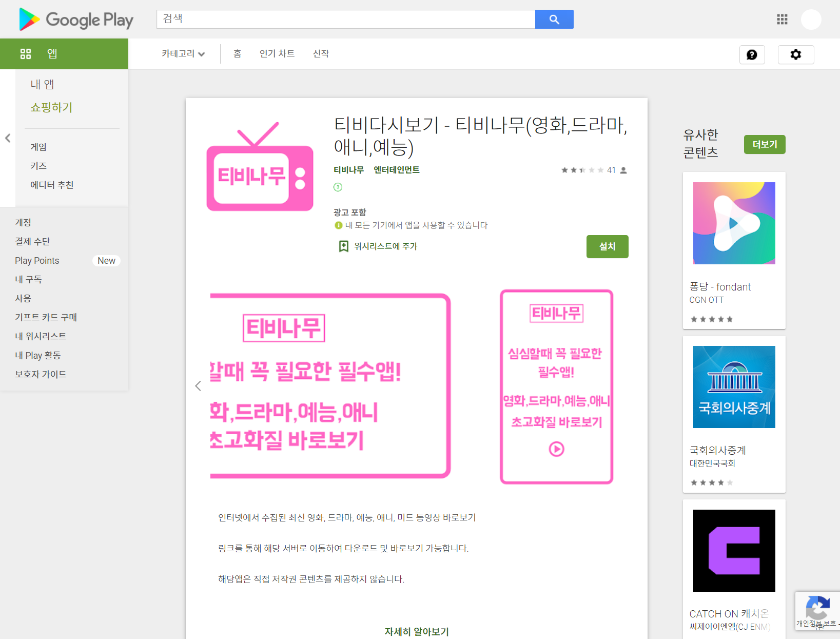Click the app title 티비다시보기 heading

pos(480,135)
